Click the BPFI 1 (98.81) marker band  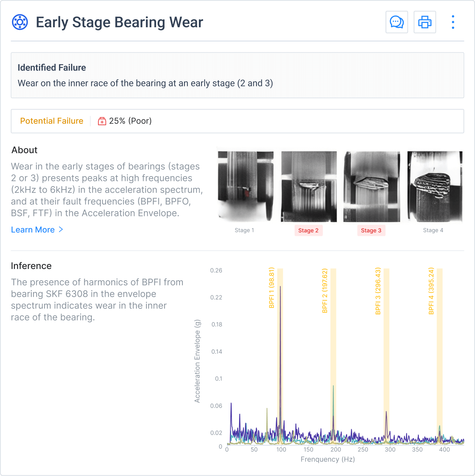click(281, 357)
